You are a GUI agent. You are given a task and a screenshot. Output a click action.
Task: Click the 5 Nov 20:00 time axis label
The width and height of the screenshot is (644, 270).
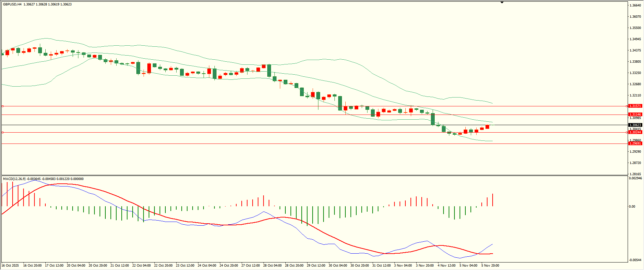point(490,266)
